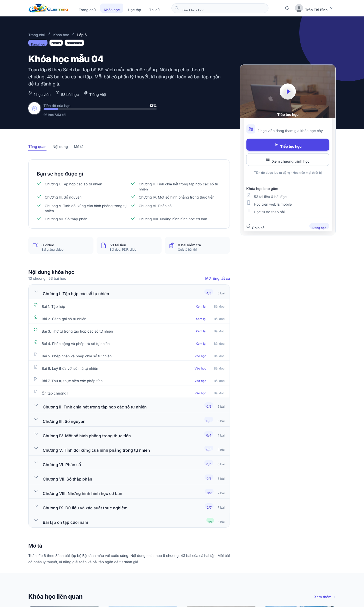The width and height of the screenshot is (364, 607).
Task: Click document icon beside Bài 5. Phép nhân
Action: [x=36, y=354]
